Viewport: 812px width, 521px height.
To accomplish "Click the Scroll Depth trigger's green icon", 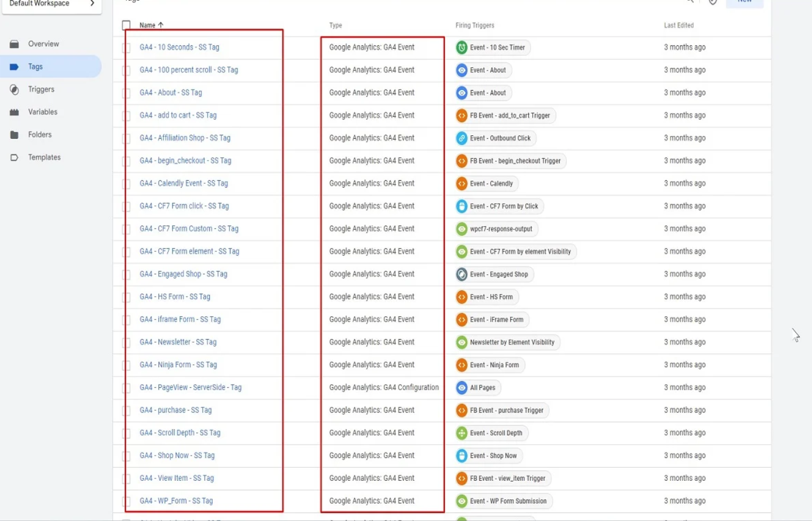I will 462,433.
